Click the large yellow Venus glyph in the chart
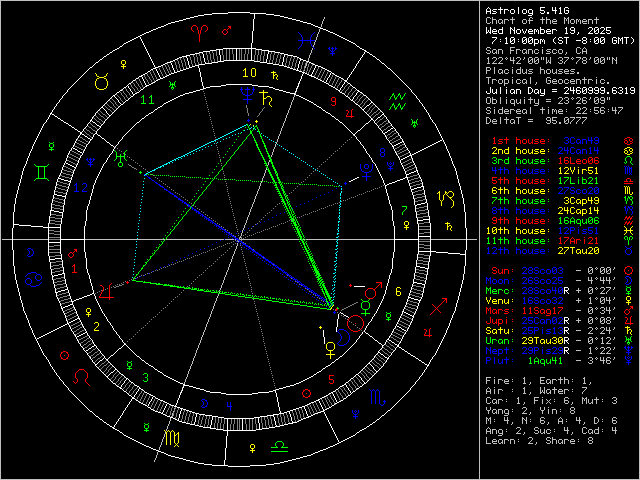The height and width of the screenshot is (480, 640). (x=330, y=350)
